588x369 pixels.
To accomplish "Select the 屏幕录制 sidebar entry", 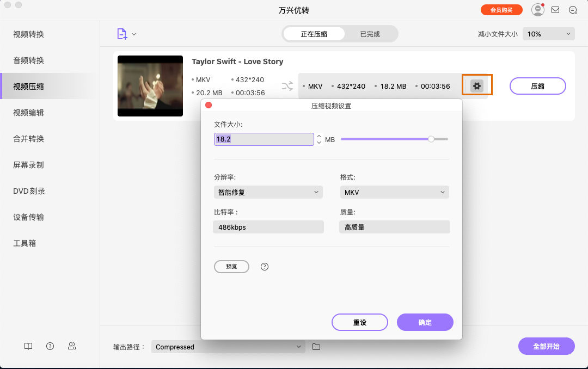I will (27, 165).
